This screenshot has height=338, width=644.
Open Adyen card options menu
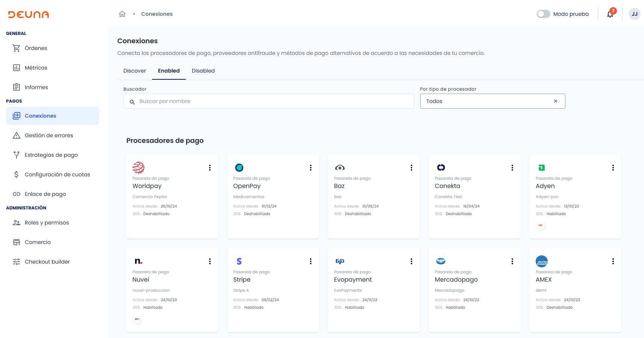click(613, 168)
